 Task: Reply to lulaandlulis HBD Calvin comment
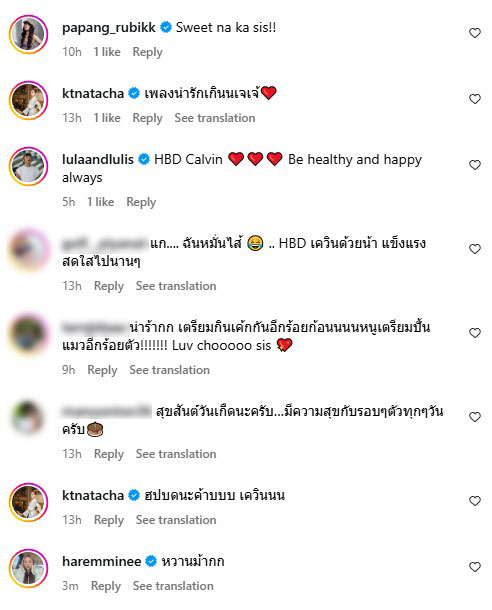[x=141, y=202]
